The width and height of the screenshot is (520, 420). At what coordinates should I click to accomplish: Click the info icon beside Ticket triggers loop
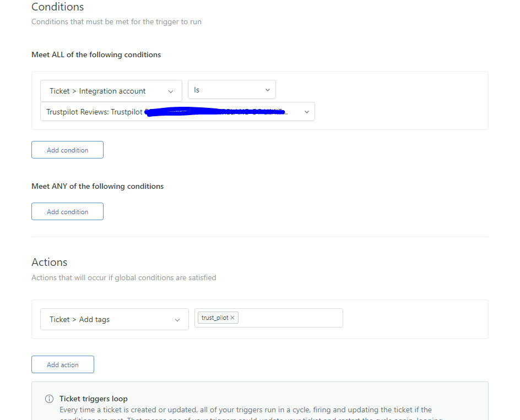[49, 399]
